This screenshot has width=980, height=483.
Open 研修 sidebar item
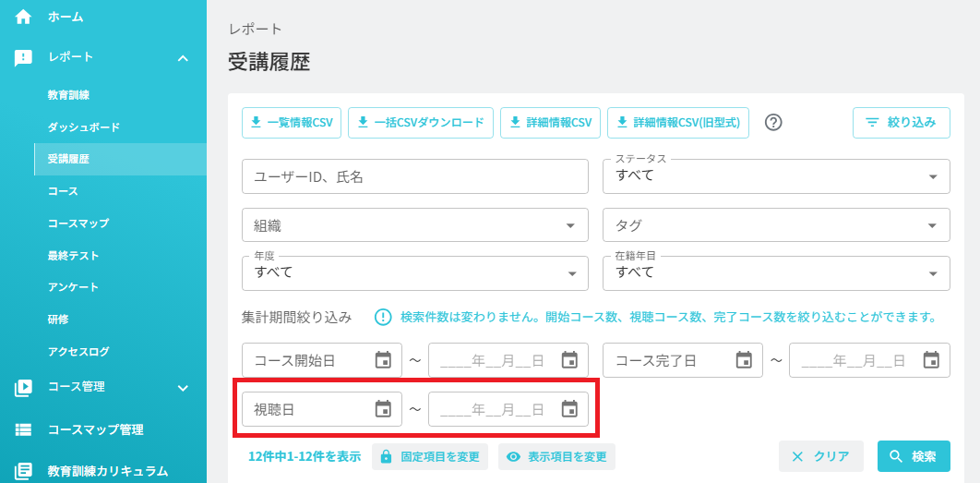(58, 320)
